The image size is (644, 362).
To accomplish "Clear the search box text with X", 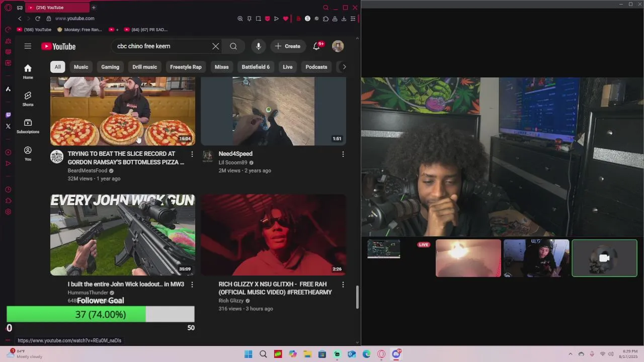I will point(215,46).
